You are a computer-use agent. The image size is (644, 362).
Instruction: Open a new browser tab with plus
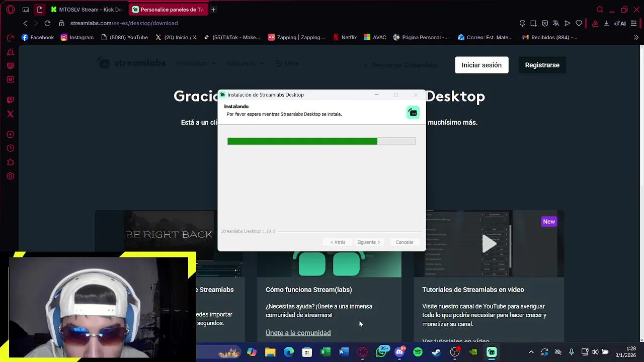(213, 10)
